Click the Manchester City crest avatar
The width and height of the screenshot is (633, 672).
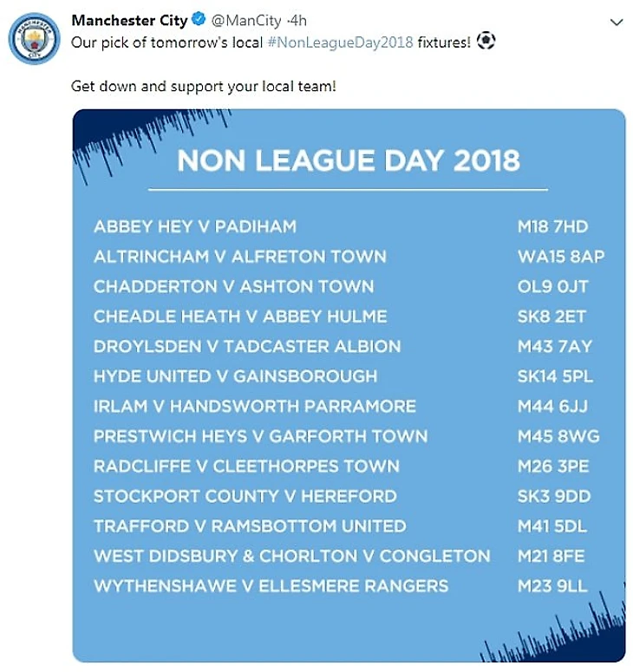[34, 38]
